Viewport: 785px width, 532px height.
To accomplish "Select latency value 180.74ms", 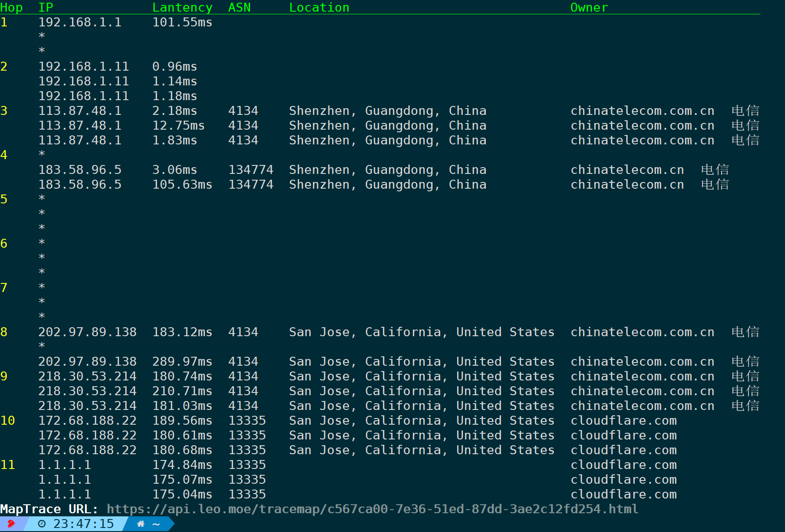I will click(x=182, y=376).
